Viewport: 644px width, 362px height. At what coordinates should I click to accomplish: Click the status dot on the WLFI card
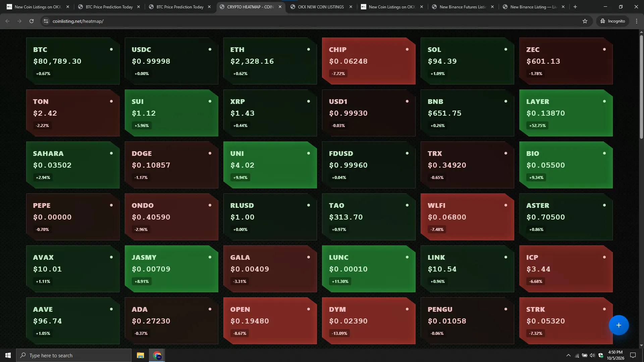coord(506,205)
